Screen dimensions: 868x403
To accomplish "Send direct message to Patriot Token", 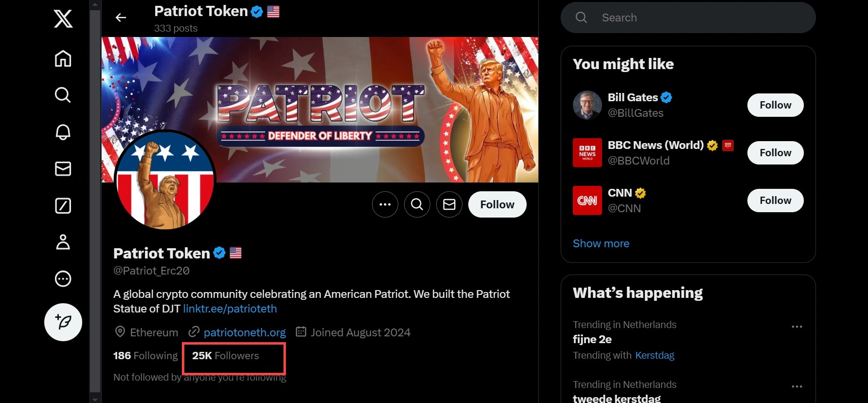I will click(x=449, y=204).
